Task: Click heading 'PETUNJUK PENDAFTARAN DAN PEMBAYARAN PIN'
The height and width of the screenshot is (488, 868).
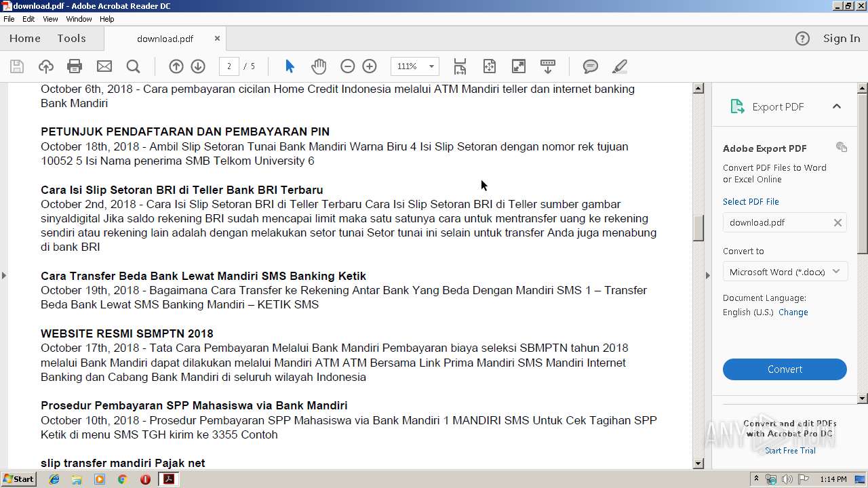Action: coord(185,131)
